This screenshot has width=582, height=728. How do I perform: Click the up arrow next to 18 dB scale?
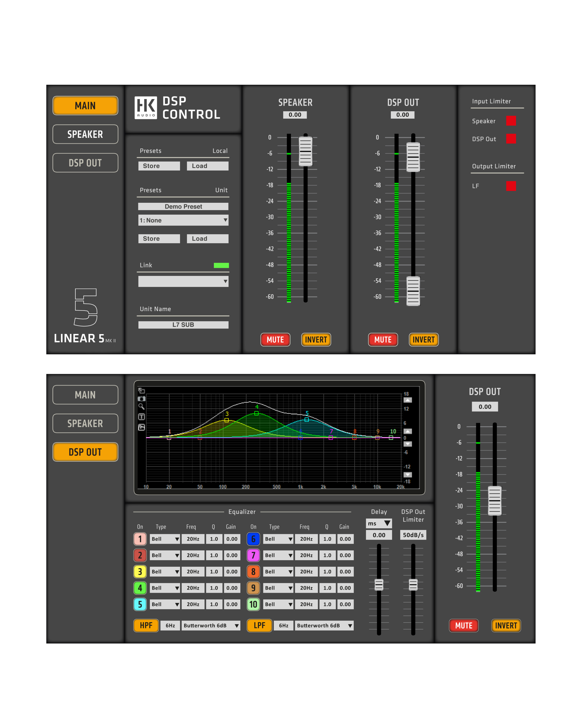pos(408,401)
